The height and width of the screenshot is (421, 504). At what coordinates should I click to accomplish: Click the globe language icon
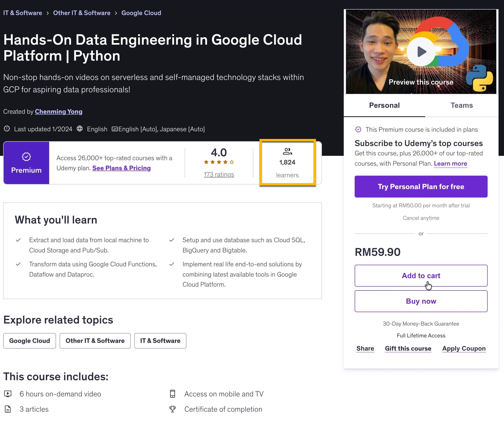pos(80,129)
